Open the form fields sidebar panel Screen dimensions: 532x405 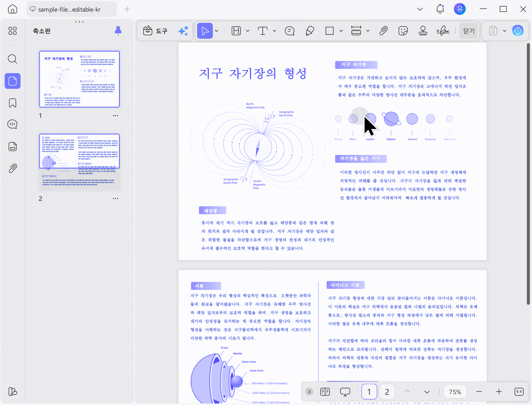tap(13, 147)
